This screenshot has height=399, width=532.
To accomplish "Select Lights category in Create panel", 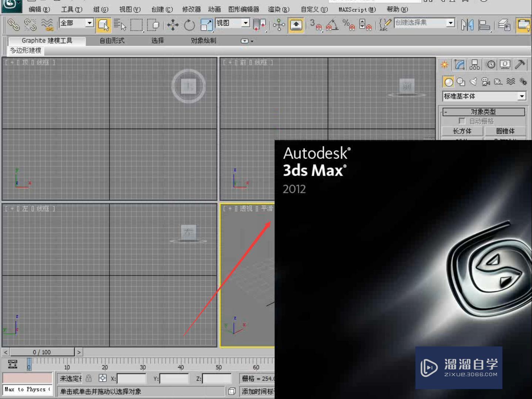I will pos(474,82).
